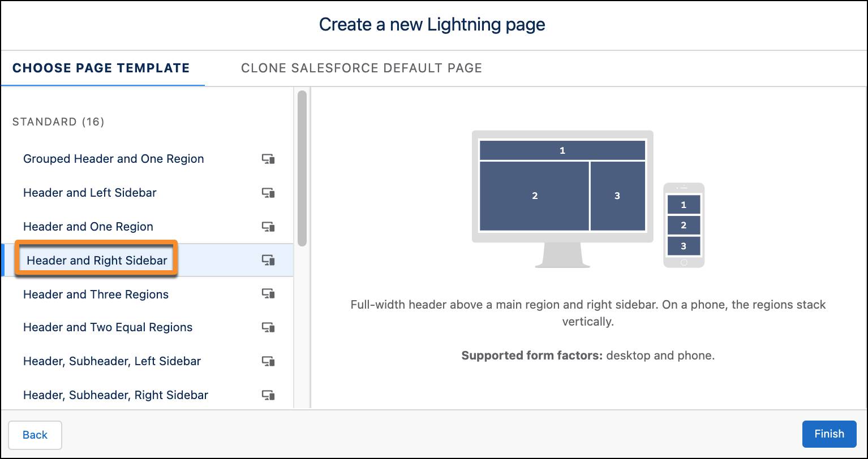Click the device icon next to Header and Two Equal Regions
The image size is (868, 459).
269,327
